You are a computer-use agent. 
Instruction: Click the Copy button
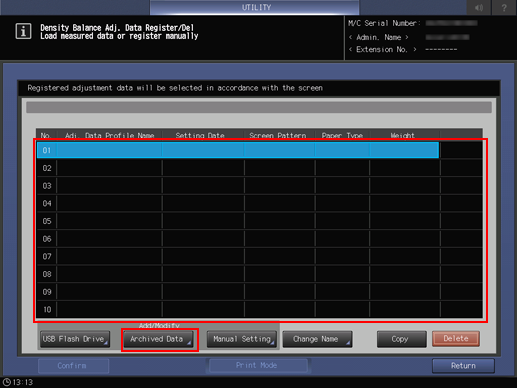402,339
